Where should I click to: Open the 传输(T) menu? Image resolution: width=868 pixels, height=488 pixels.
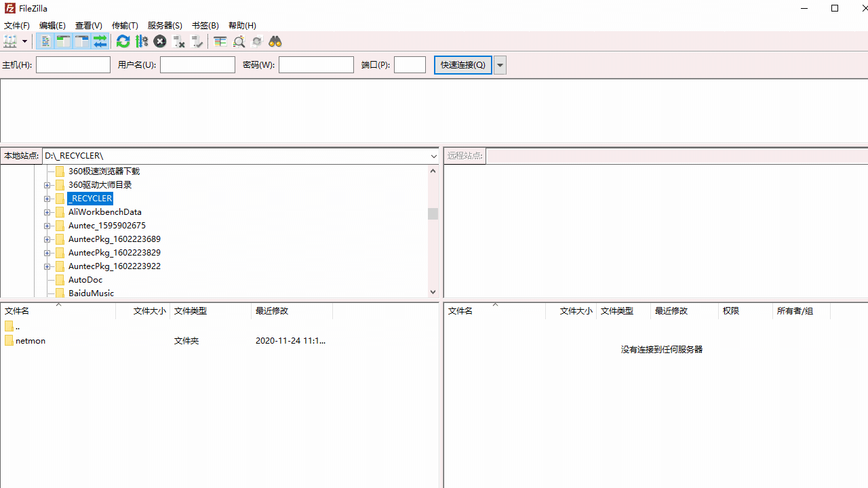[125, 25]
